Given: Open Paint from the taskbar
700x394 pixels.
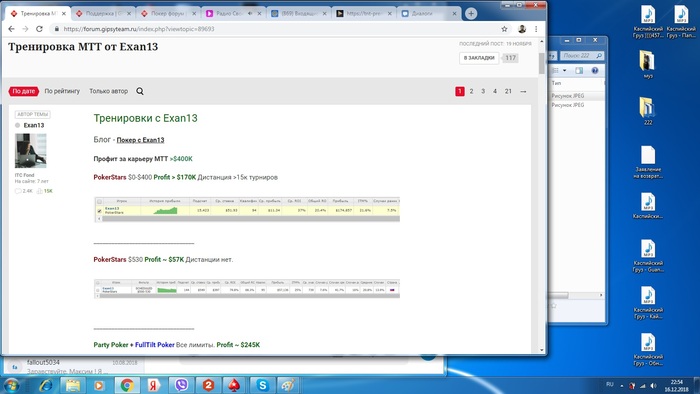Looking at the screenshot, I should coord(288,385).
